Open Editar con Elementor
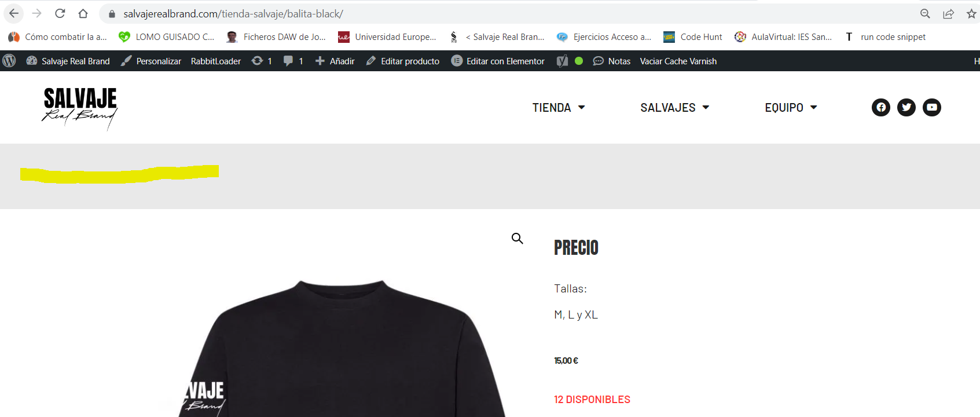Viewport: 980px width, 417px height. pos(498,61)
